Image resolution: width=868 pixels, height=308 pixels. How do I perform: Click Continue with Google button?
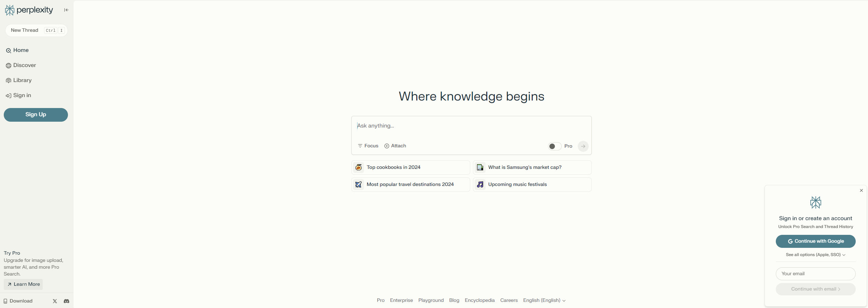pyautogui.click(x=815, y=241)
